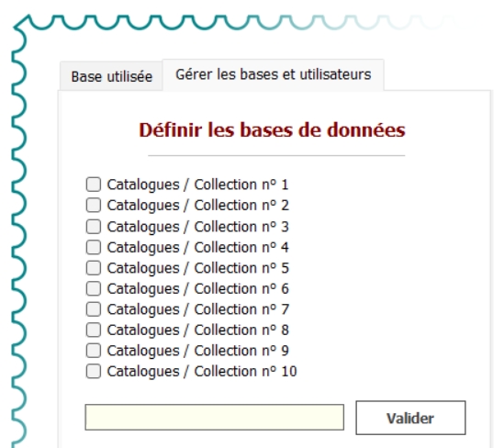Switch to the Base utilisée tab

coord(111,76)
